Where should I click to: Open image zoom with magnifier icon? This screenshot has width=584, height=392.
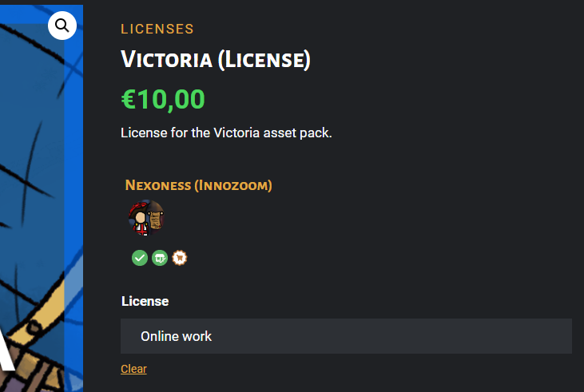click(62, 26)
